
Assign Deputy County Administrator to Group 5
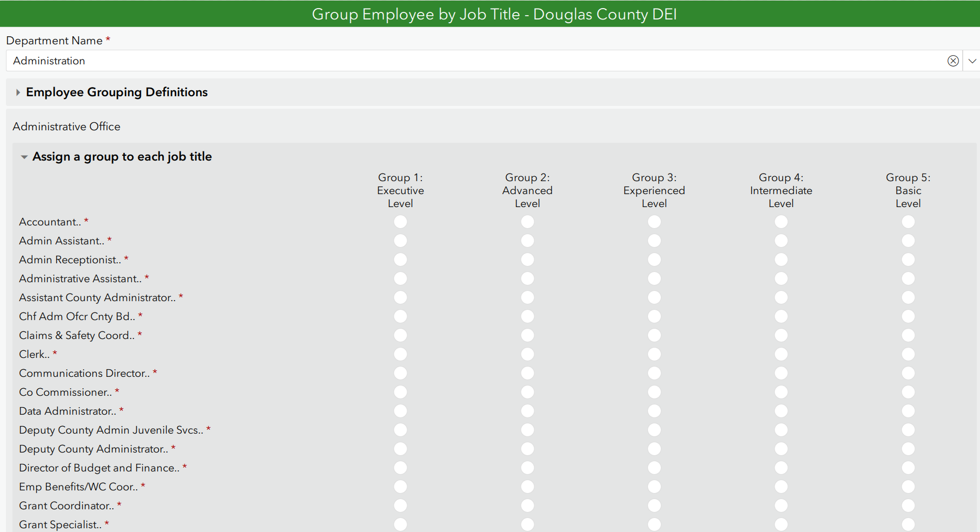tap(908, 449)
